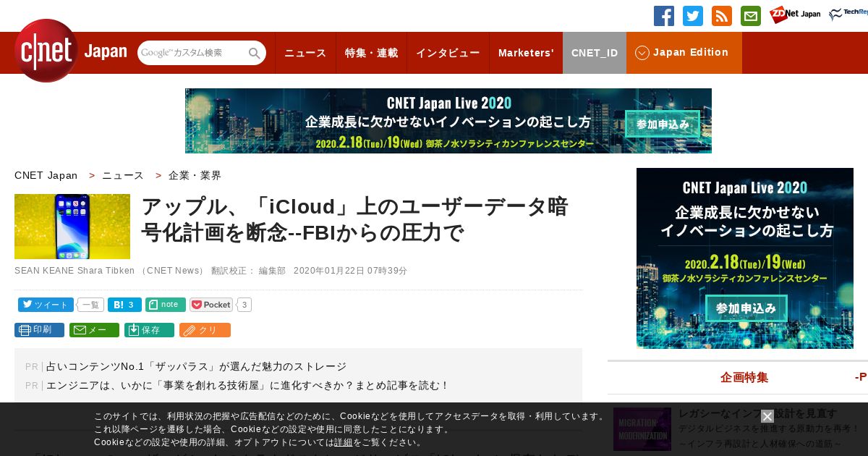The image size is (868, 456).
Task: Click the ツイート share button
Action: click(x=46, y=305)
